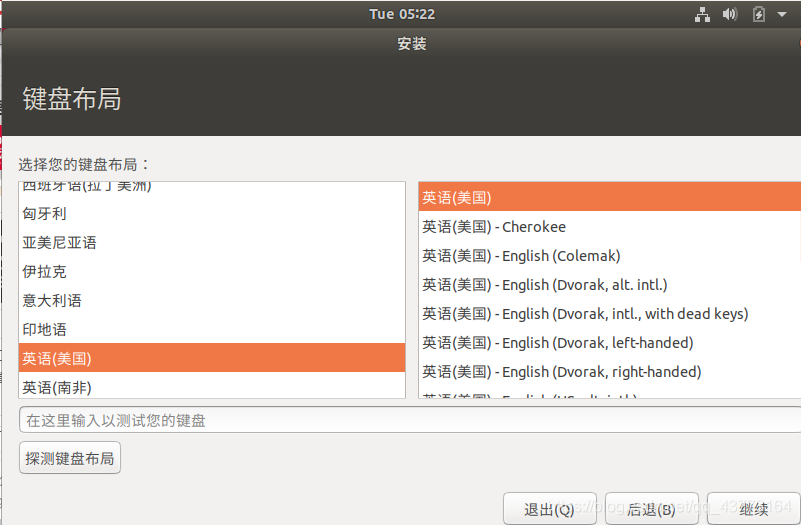The width and height of the screenshot is (801, 525).
Task: Select 伊拉克 in the layout list
Action: 212,272
